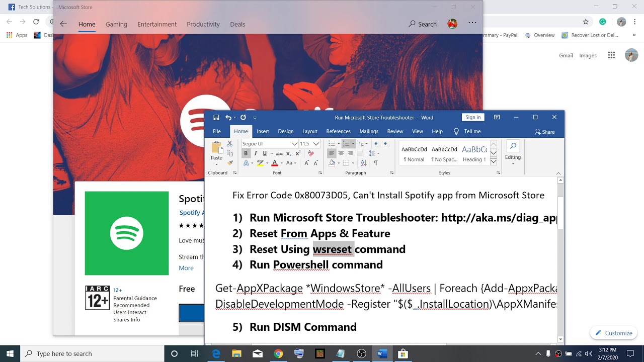Open the File tab in Word
The height and width of the screenshot is (362, 644).
(x=217, y=131)
